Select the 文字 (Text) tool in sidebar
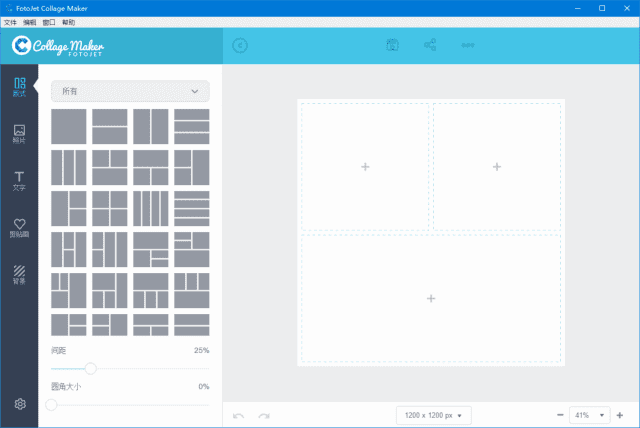This screenshot has width=640, height=428. pyautogui.click(x=19, y=180)
